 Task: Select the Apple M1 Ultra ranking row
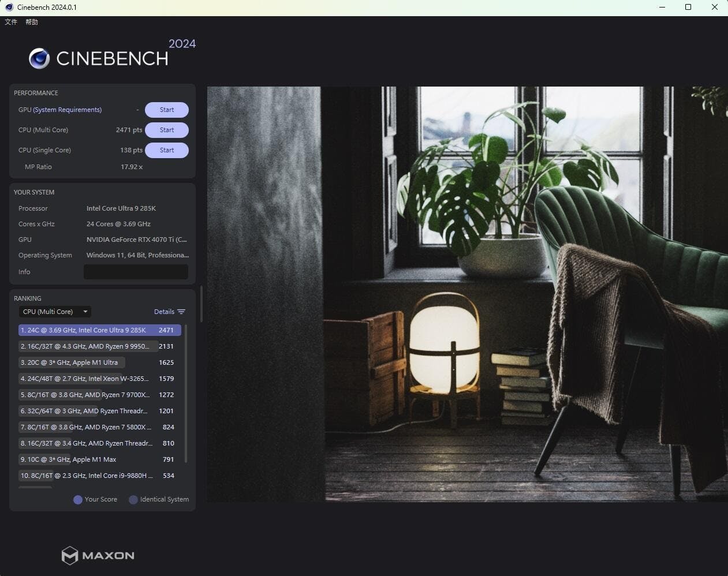pos(100,362)
